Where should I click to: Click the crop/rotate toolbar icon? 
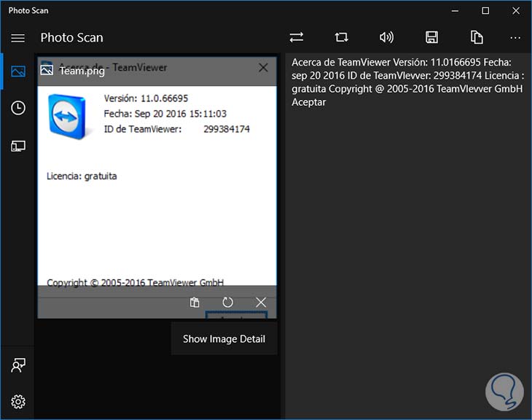(341, 37)
